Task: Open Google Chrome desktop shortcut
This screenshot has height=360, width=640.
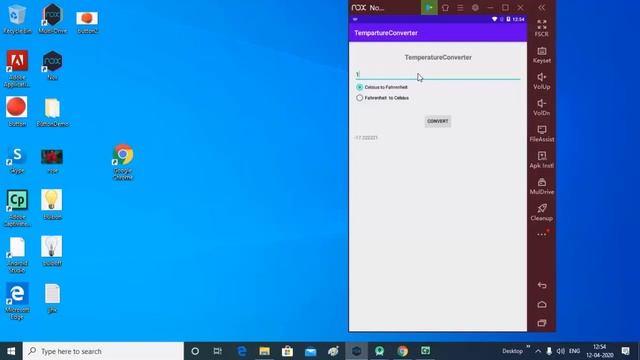Action: (x=123, y=162)
